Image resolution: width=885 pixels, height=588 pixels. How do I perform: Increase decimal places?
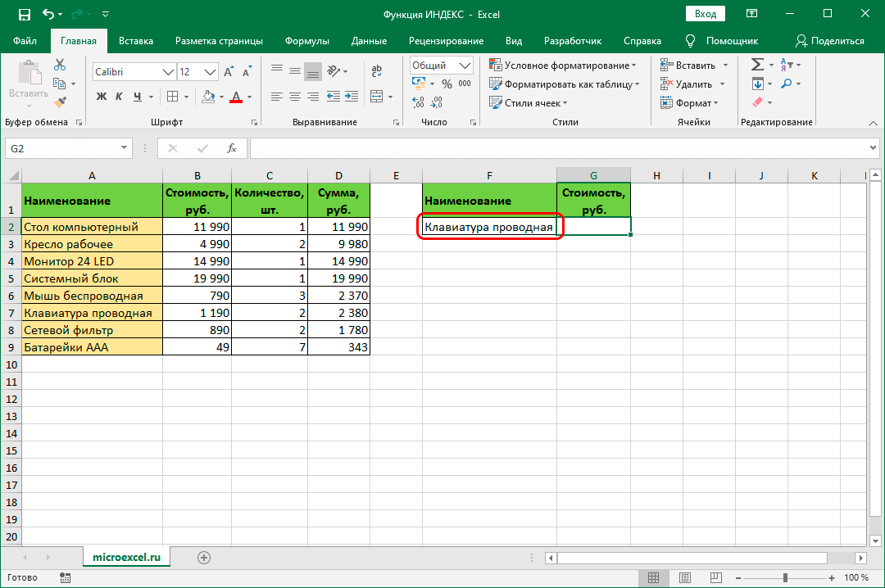[418, 102]
